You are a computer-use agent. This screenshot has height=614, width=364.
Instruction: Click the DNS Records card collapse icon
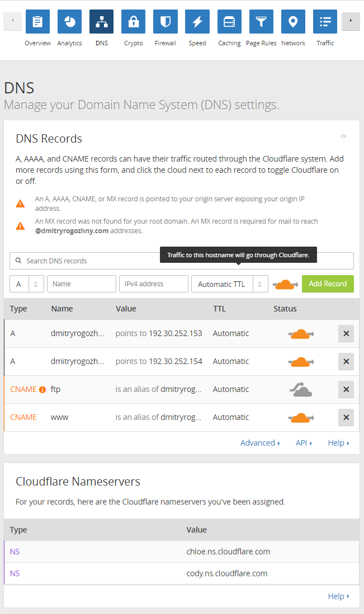pyautogui.click(x=343, y=136)
